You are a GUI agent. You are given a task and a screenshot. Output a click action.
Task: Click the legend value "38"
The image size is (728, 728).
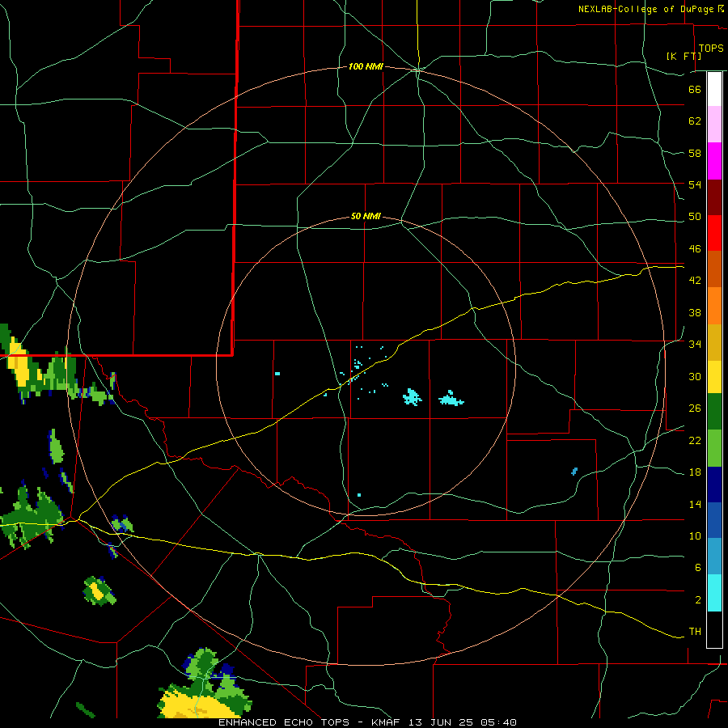tap(695, 312)
